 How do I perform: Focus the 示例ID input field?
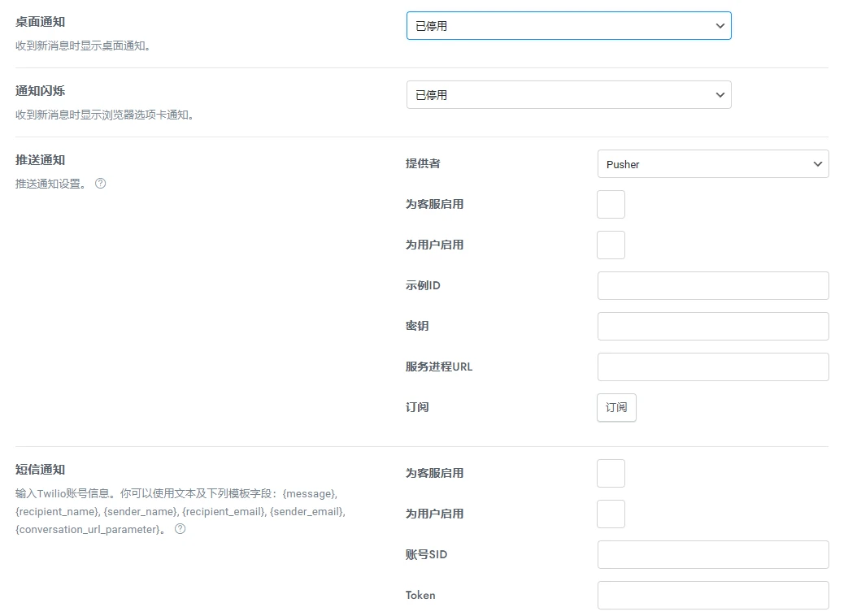pos(713,285)
